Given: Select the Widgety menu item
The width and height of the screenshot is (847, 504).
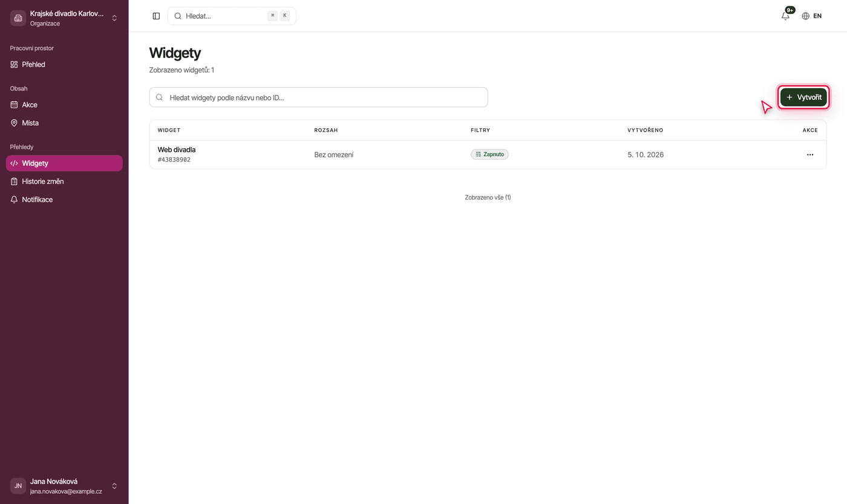Looking at the screenshot, I should [x=64, y=163].
